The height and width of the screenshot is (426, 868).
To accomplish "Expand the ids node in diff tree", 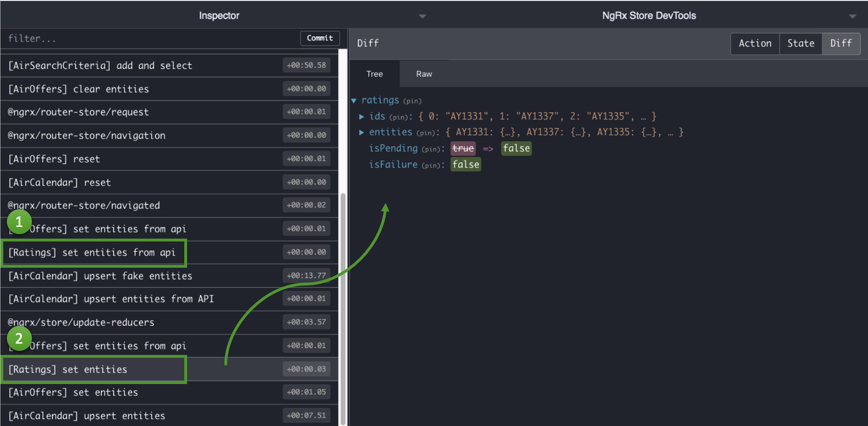I will tap(362, 117).
